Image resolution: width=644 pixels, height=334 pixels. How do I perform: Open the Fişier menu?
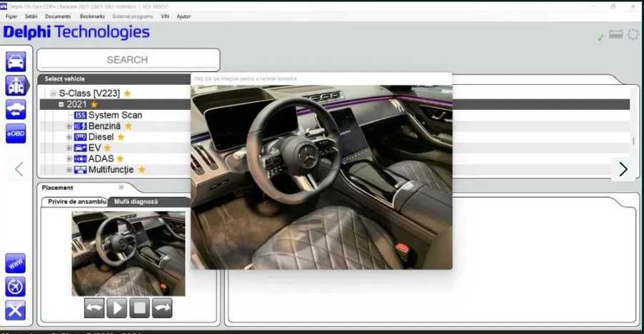(11, 16)
